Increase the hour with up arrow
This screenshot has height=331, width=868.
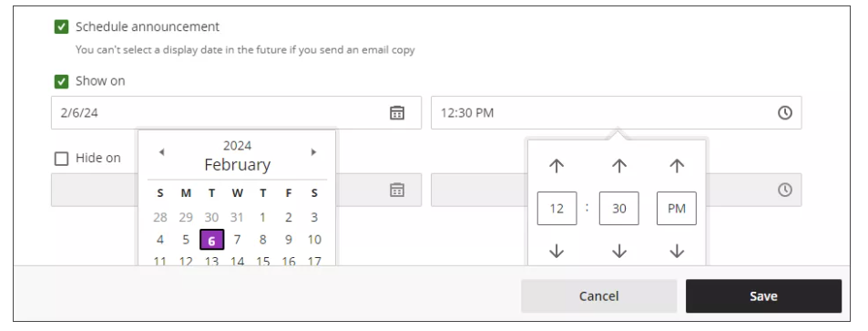click(x=557, y=165)
